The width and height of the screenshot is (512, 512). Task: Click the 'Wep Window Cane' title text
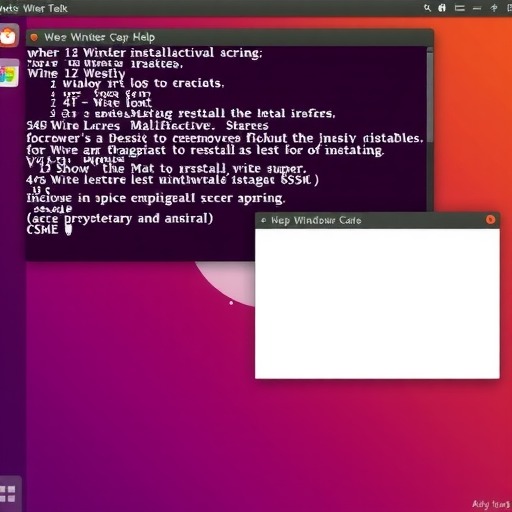click(316, 221)
